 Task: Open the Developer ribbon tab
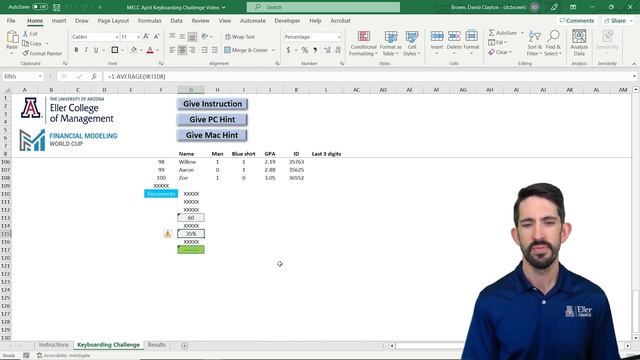pyautogui.click(x=287, y=20)
